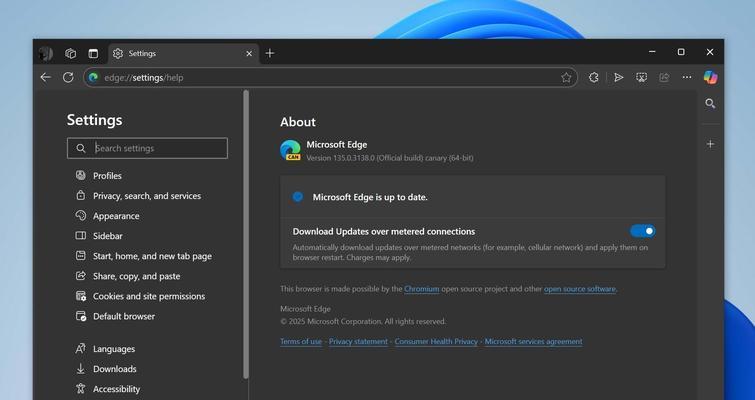Click 'Microsoft Edge is up to date.' text

coord(370,197)
